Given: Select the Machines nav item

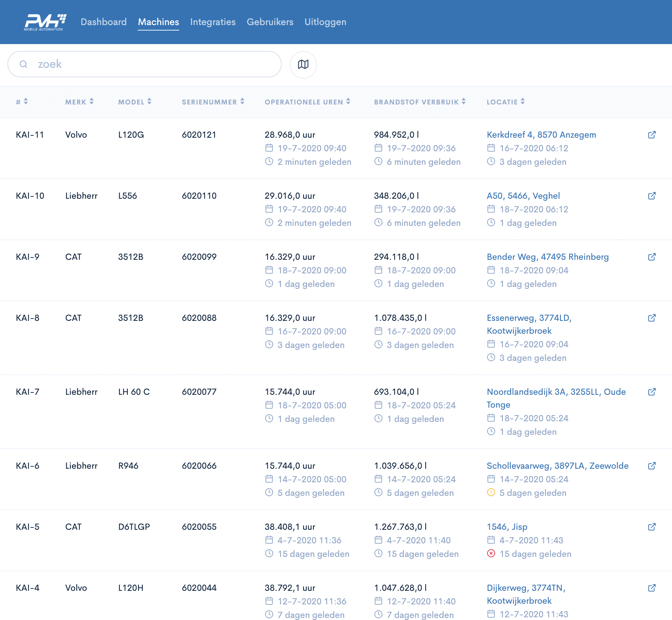Looking at the screenshot, I should 158,22.
